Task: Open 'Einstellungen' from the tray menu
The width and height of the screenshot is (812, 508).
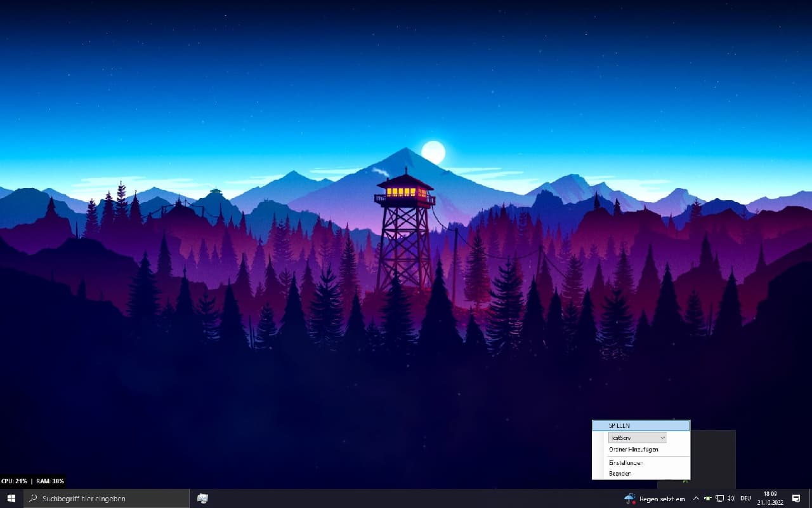Action: (641, 463)
